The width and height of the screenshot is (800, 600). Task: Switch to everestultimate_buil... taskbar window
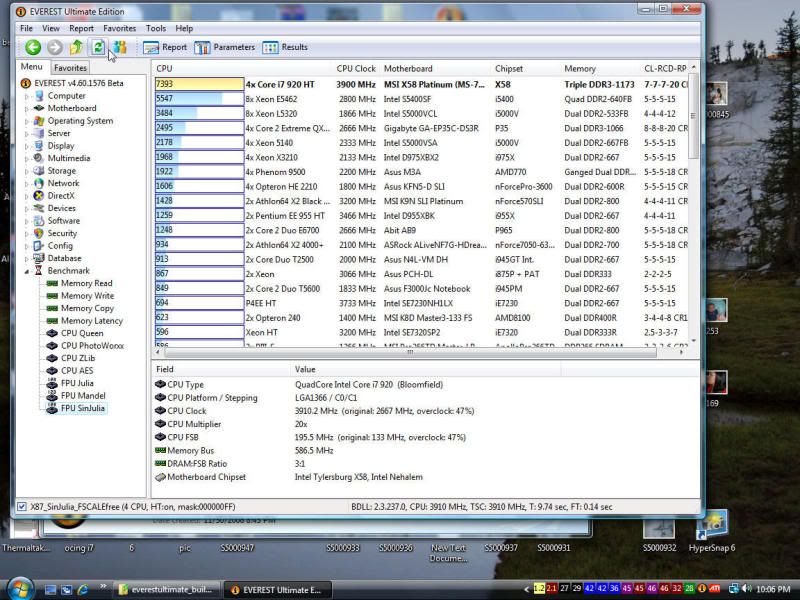(166, 590)
